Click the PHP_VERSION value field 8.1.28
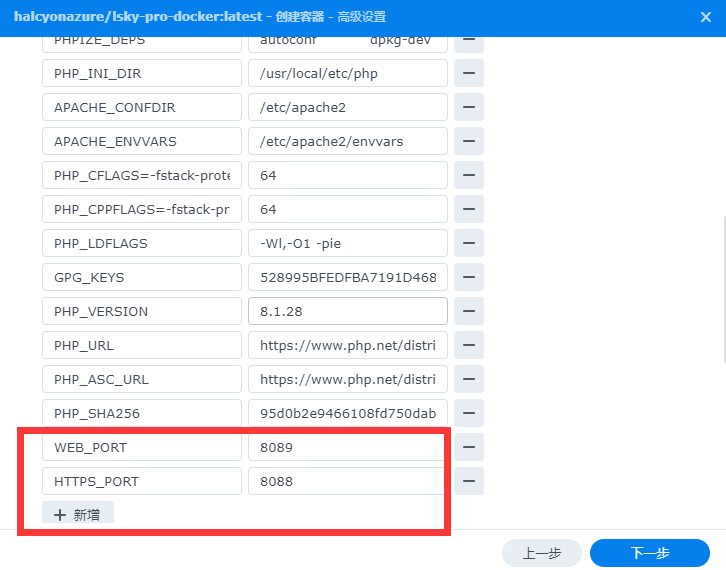This screenshot has width=726, height=570. click(x=347, y=311)
